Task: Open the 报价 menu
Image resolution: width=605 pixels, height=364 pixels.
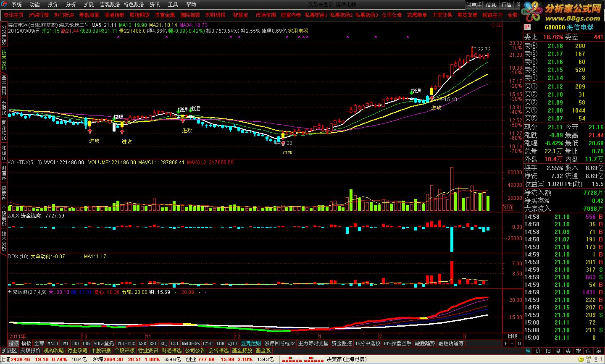Action: point(53,4)
